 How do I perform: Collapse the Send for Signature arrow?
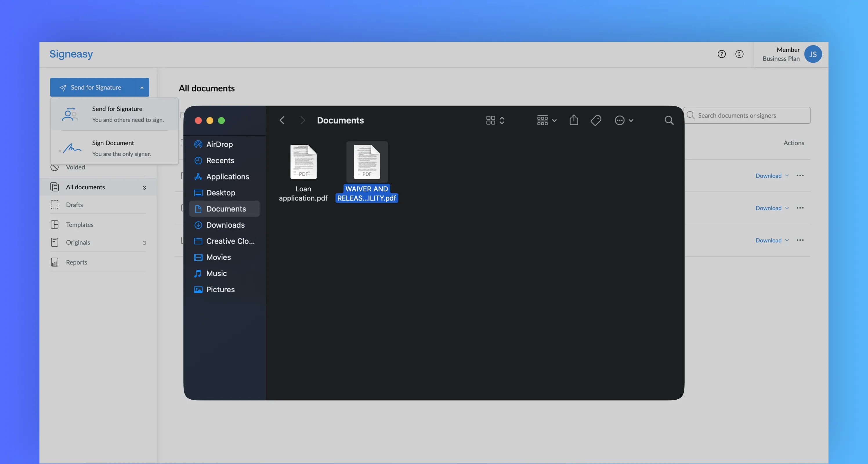tap(142, 88)
